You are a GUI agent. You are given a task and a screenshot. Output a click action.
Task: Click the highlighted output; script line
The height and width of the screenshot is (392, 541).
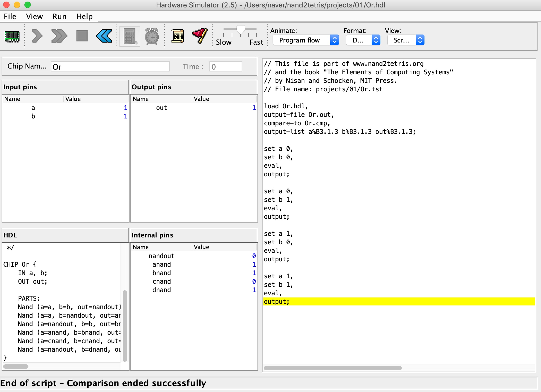coord(399,302)
